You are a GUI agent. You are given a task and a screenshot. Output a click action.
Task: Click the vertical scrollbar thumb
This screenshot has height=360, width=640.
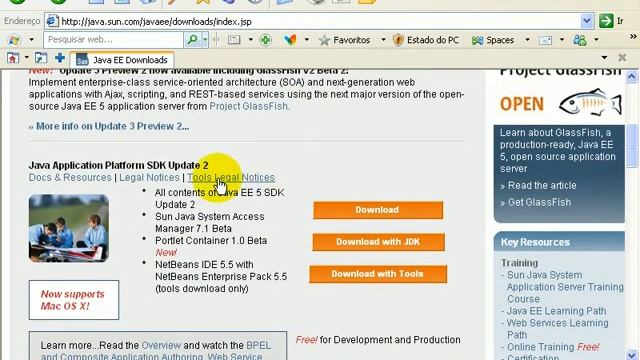click(x=631, y=145)
